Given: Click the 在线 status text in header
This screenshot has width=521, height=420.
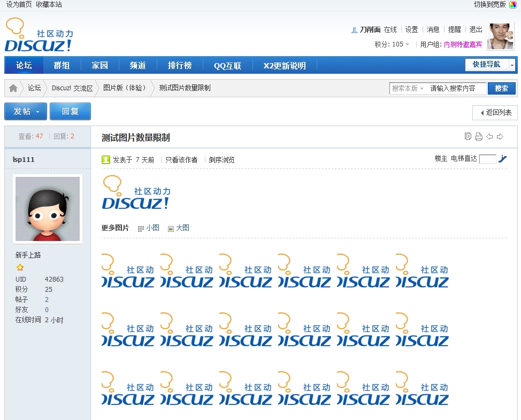Looking at the screenshot, I should point(390,29).
